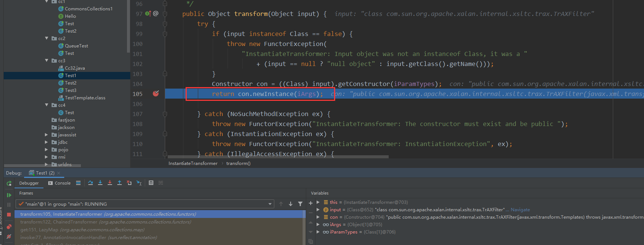Open the thread selector dropdown
This screenshot has height=245, width=644.
tap(270, 204)
